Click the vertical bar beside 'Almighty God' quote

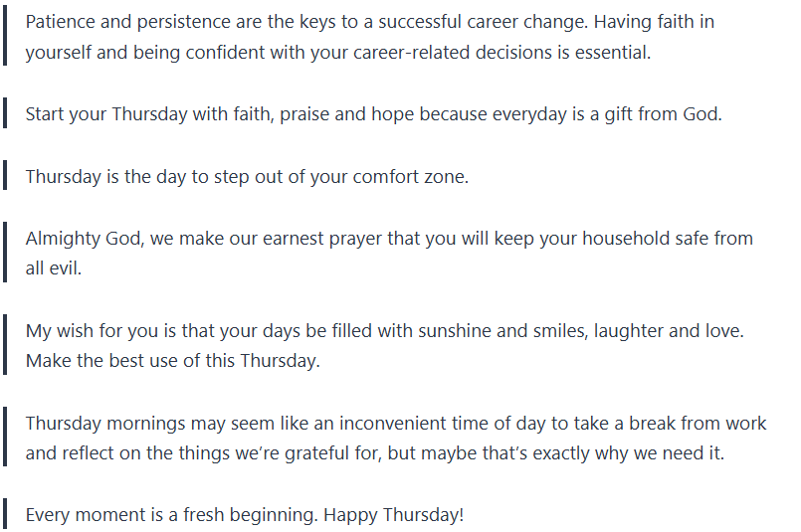5,254
